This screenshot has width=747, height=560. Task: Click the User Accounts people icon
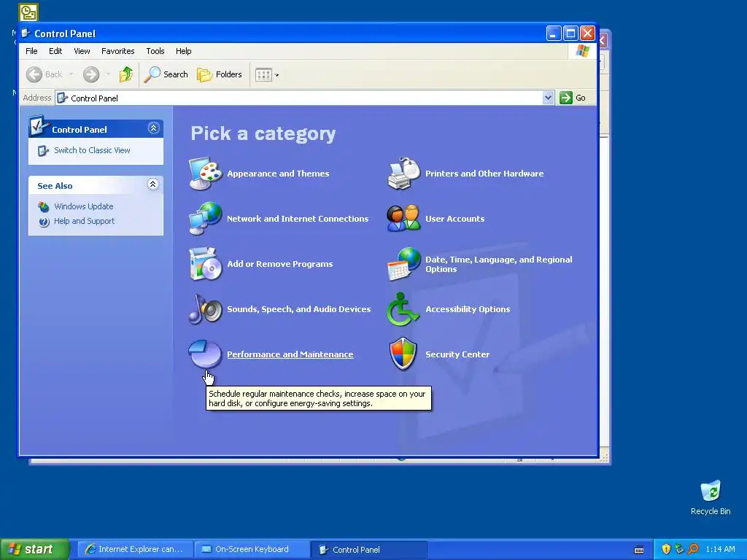(x=404, y=219)
